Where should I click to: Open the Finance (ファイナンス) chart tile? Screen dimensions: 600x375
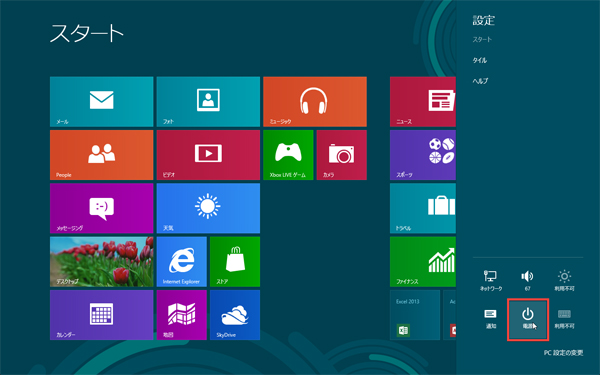pos(423,262)
